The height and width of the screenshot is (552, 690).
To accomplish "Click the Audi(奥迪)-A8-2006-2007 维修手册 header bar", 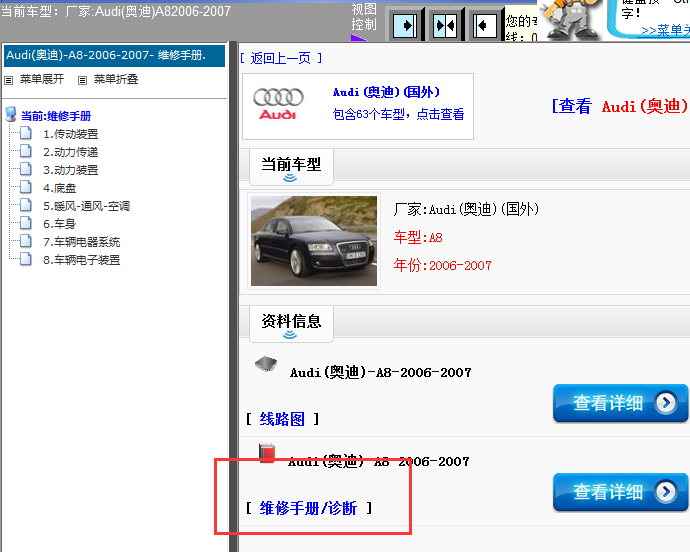I will click(114, 55).
